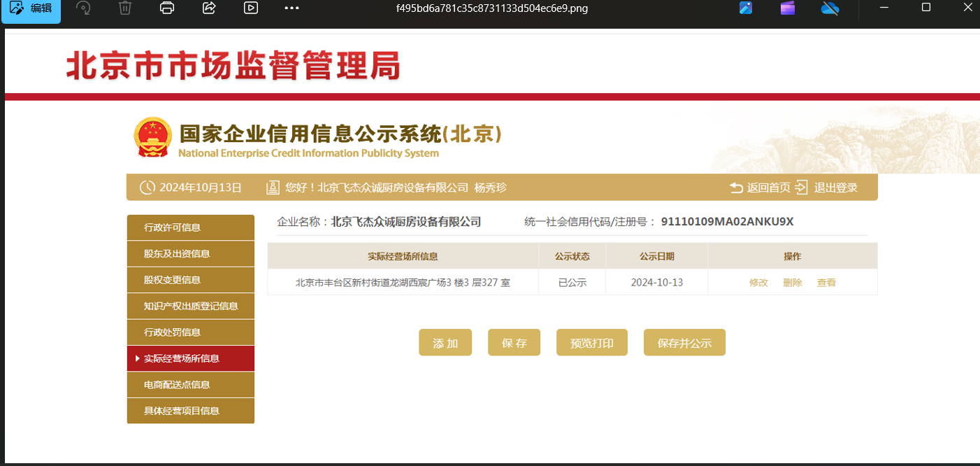Image resolution: width=980 pixels, height=466 pixels.
Task: Click the 公示状态 column header
Action: (572, 256)
